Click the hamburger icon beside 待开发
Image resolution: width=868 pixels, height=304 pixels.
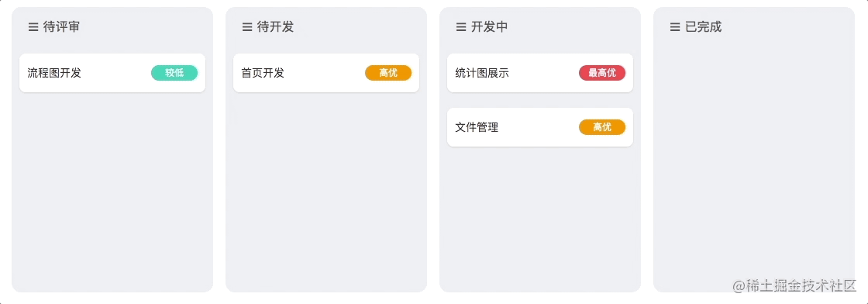coord(247,26)
